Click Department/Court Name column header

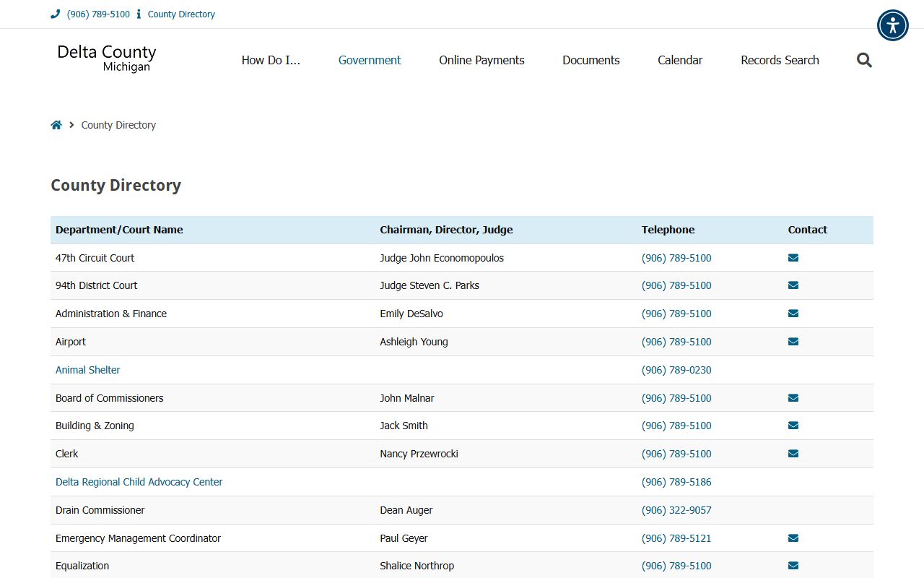tap(119, 230)
